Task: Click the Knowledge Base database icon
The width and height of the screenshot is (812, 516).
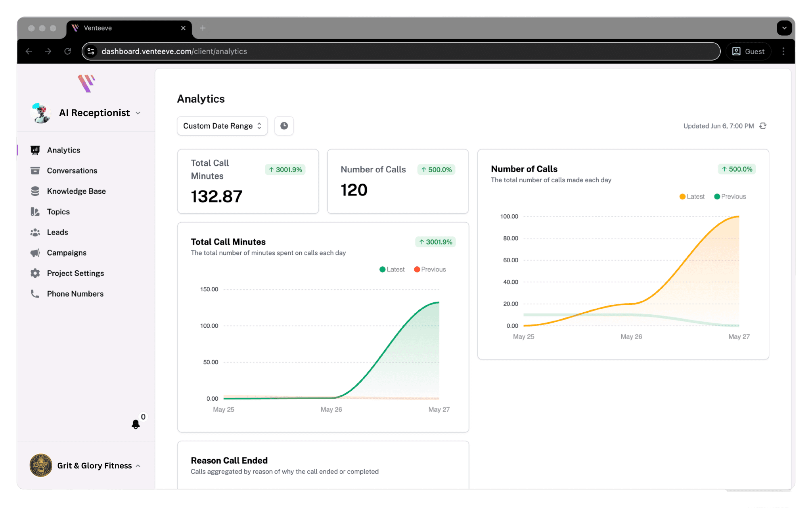Action: tap(35, 191)
